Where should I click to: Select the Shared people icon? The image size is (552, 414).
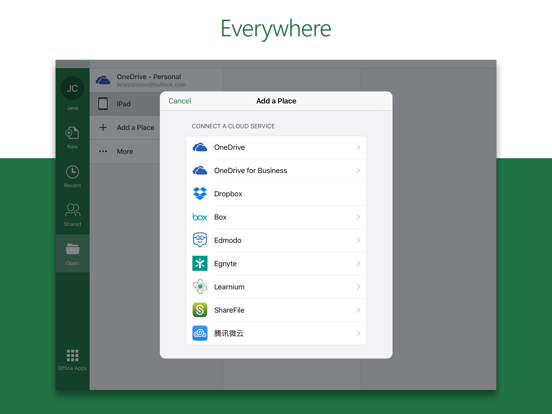coord(73,210)
